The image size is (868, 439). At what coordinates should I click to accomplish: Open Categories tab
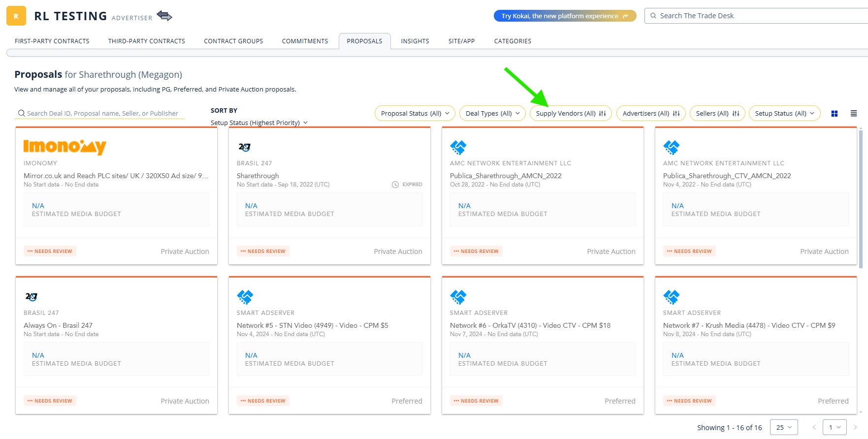click(x=513, y=41)
